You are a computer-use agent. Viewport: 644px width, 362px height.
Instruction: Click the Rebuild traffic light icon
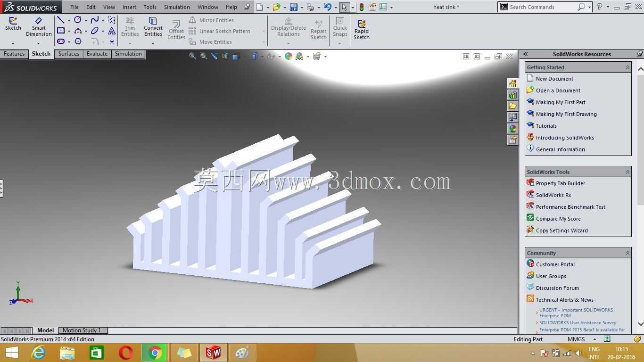tap(362, 7)
